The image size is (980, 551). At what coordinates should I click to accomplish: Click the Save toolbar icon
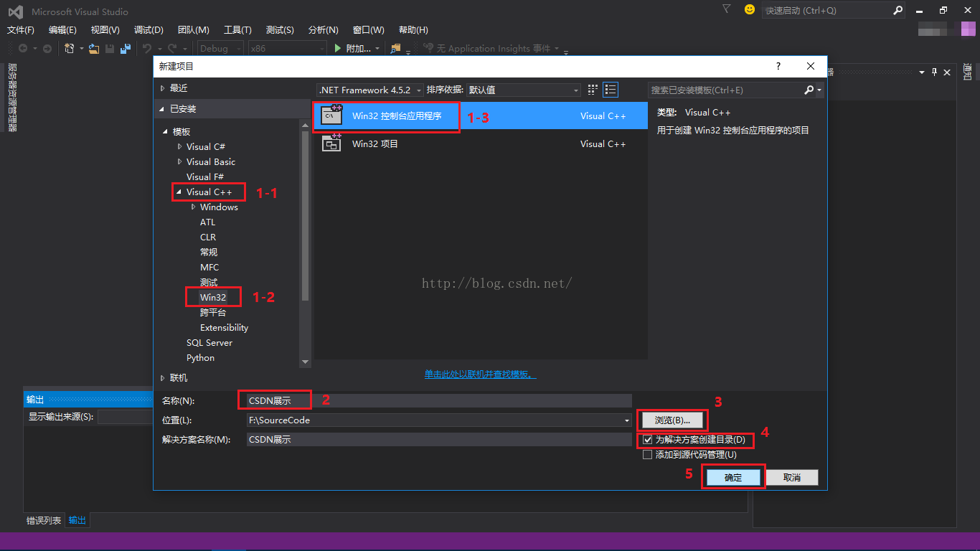coord(110,48)
